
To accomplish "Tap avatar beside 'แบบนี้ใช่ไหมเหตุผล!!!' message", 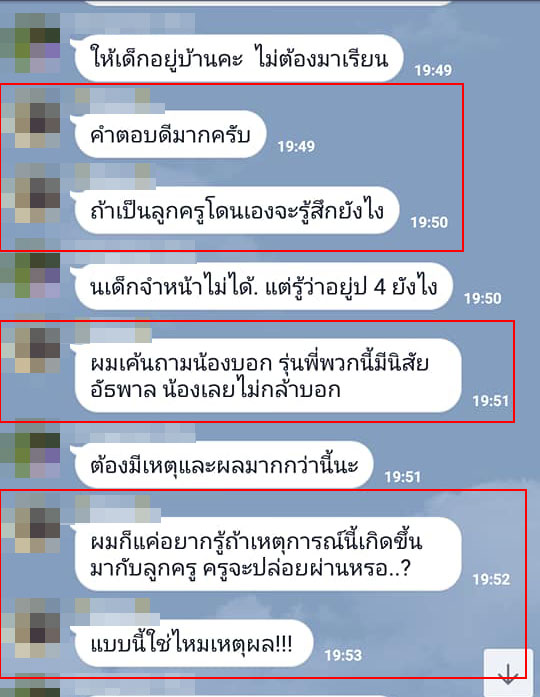I will [31, 628].
